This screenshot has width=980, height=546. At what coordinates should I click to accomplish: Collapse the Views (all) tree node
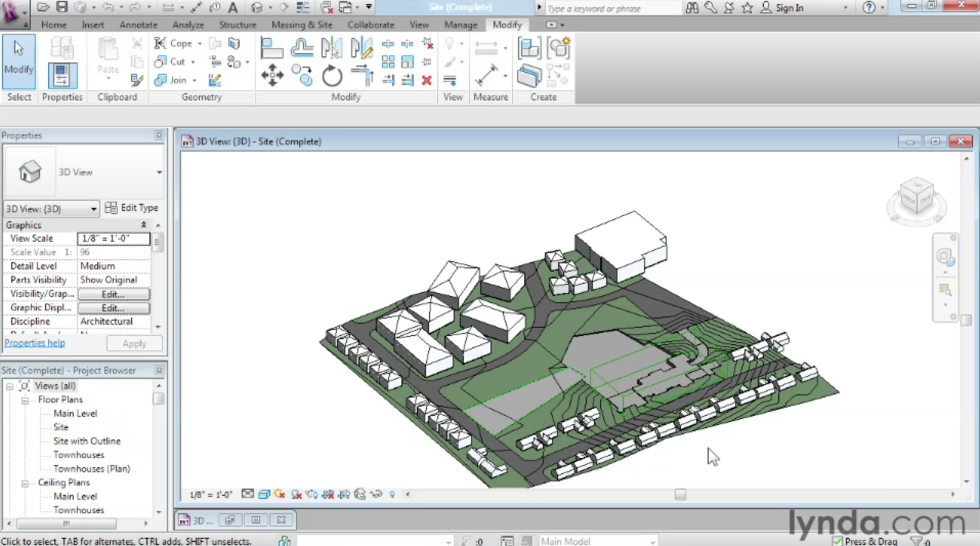10,386
